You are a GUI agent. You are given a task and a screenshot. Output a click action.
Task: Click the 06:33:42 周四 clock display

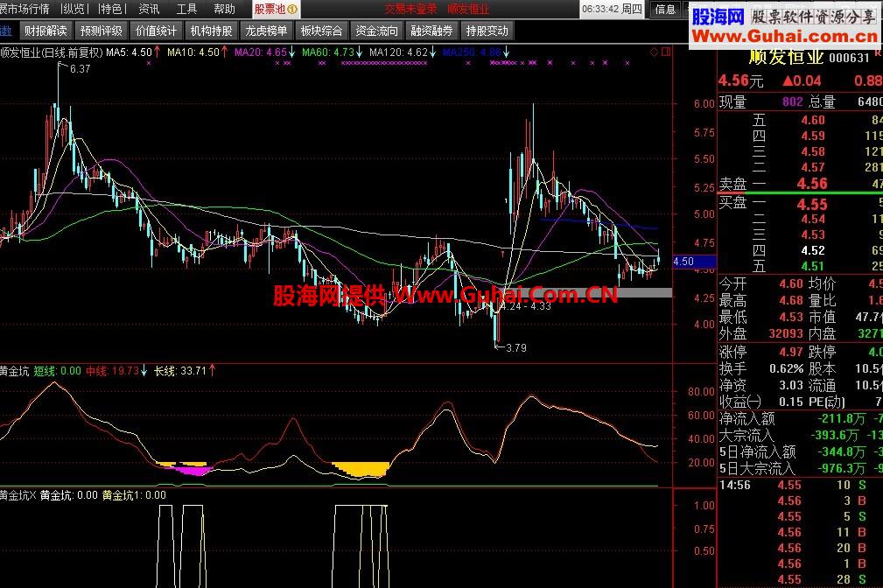612,9
